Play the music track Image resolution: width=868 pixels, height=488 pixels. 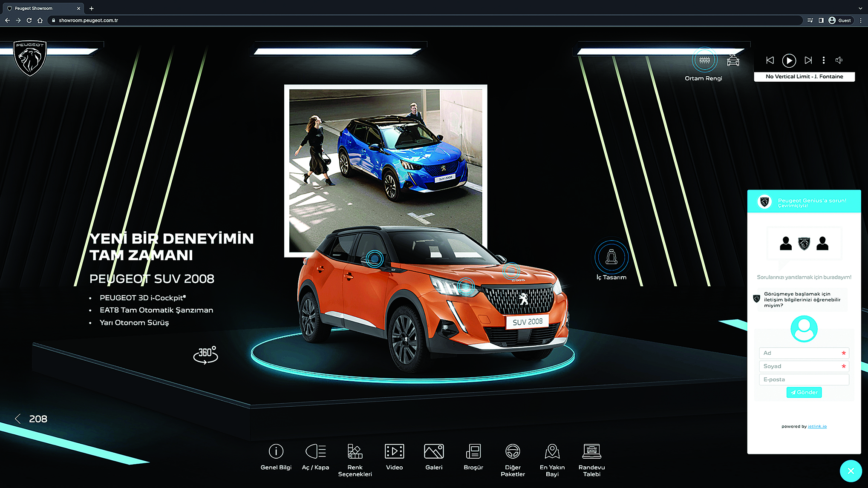coord(789,60)
